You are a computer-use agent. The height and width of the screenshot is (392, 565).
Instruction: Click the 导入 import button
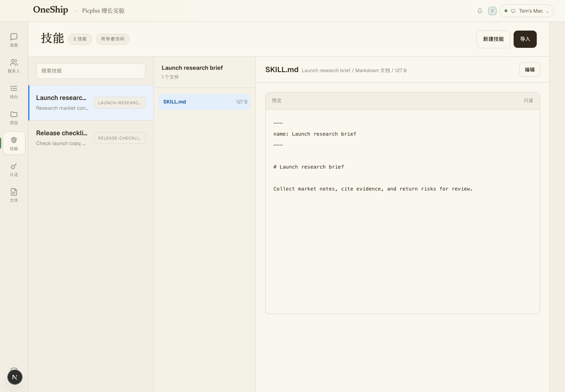click(525, 39)
